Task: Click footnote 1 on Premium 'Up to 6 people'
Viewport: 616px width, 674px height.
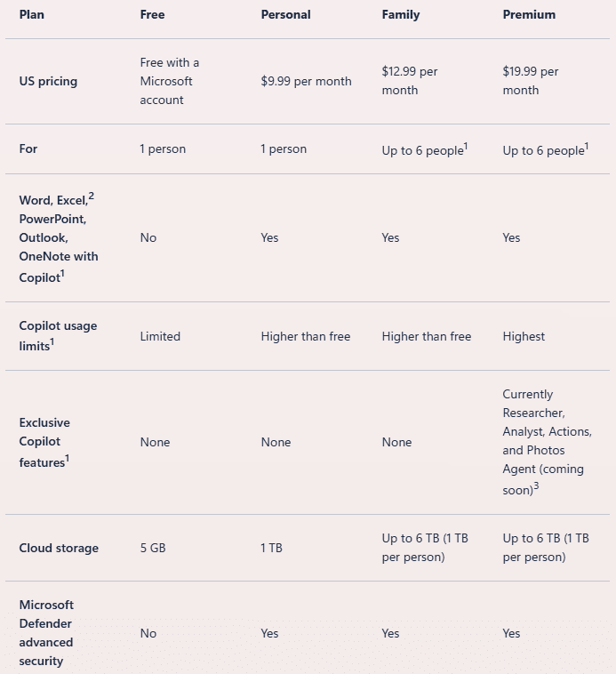Action: pyautogui.click(x=587, y=147)
